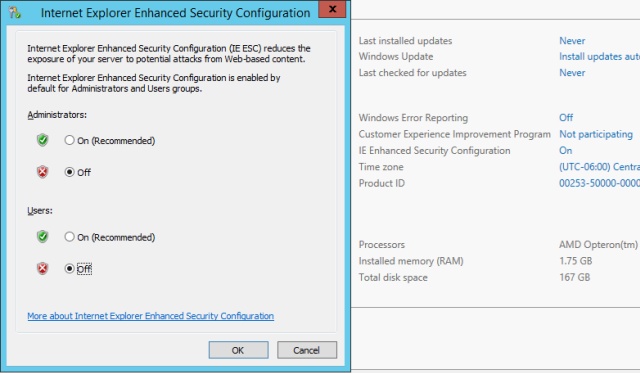Open More about Internet Explorer Enhanced Security link
This screenshot has width=640, height=373.
click(151, 316)
